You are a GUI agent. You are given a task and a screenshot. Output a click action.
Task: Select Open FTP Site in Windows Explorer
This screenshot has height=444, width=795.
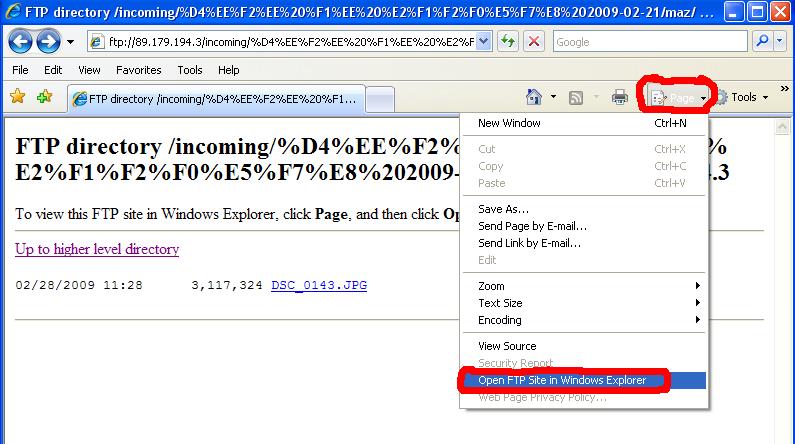(562, 380)
